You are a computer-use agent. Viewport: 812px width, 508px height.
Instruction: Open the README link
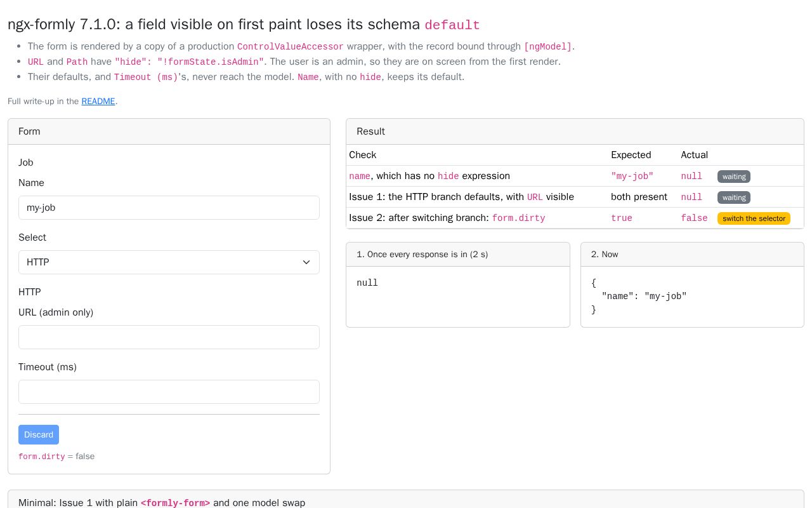coord(98,101)
